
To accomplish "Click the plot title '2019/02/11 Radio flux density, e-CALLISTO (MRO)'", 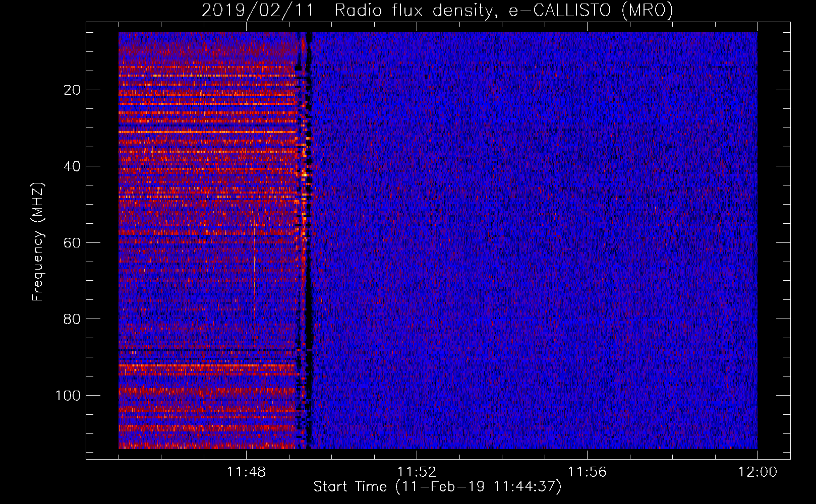I will 437,11.
